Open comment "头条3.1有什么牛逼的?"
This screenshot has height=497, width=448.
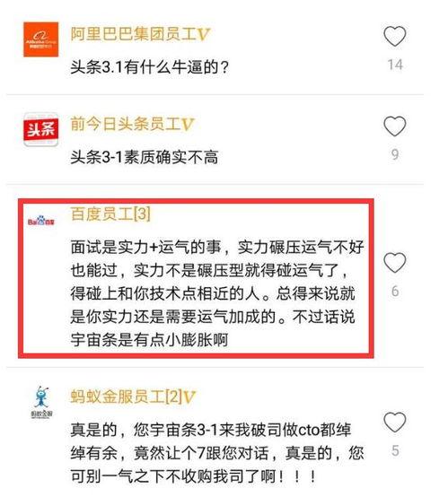click(x=149, y=67)
